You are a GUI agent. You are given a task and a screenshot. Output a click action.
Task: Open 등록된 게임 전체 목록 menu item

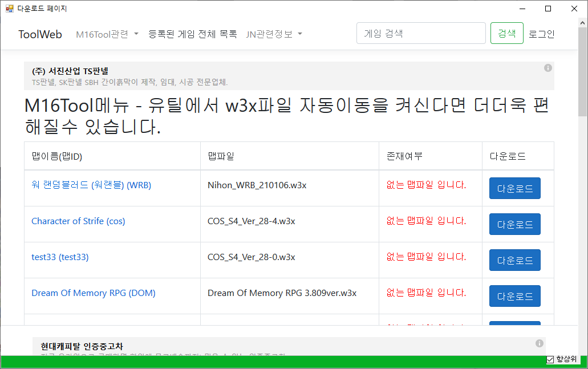[193, 34]
